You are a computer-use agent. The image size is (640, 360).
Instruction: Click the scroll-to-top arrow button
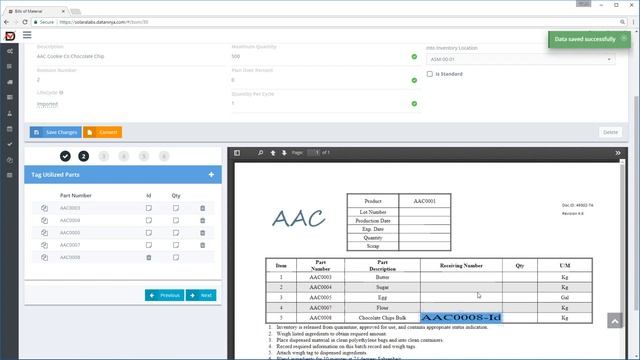tap(615, 321)
